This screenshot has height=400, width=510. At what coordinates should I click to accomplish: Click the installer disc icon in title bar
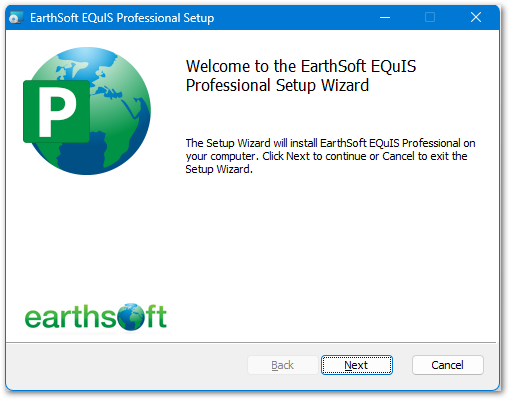pyautogui.click(x=16, y=17)
